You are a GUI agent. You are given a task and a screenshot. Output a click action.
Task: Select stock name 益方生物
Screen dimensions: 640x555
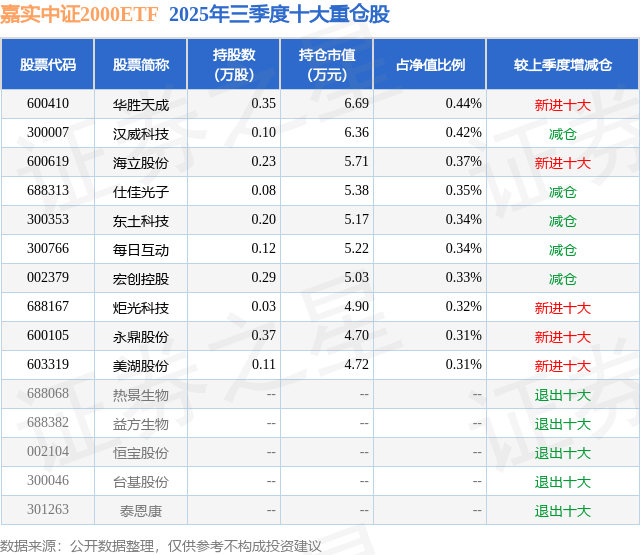click(141, 424)
